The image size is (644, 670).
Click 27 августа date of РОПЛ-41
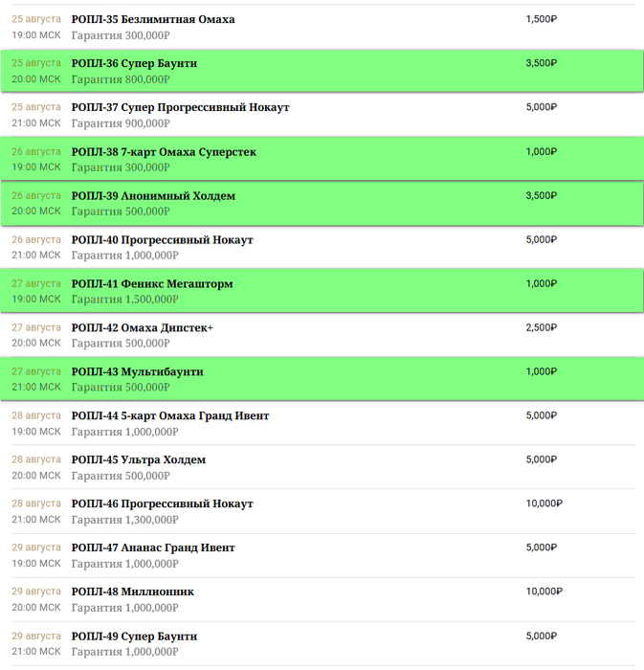pyautogui.click(x=36, y=283)
